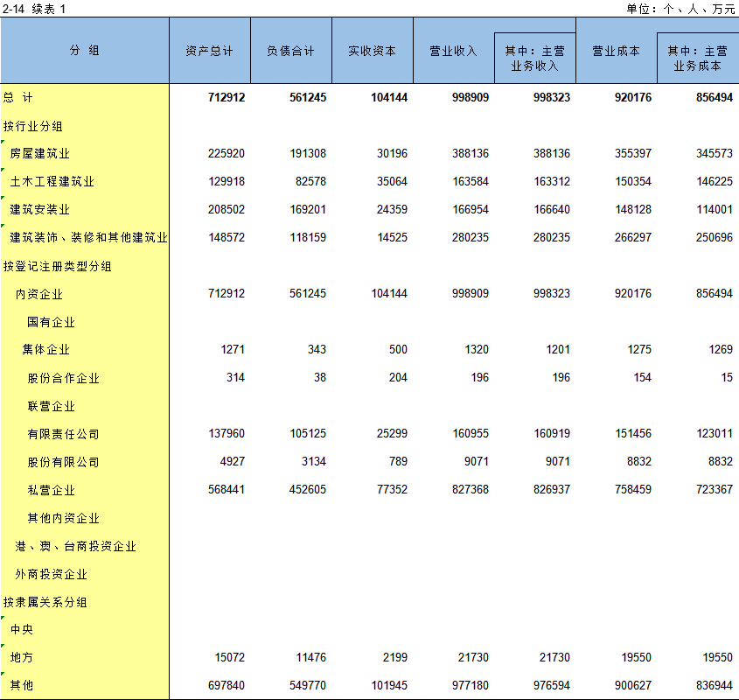Click the value 998909 in the 总计 row
Image resolution: width=739 pixels, height=700 pixels.
click(471, 98)
